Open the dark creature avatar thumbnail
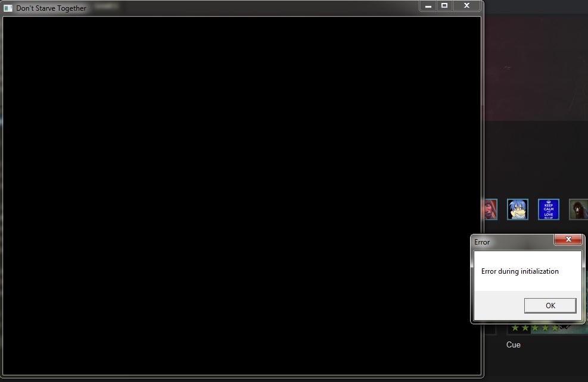 (578, 209)
